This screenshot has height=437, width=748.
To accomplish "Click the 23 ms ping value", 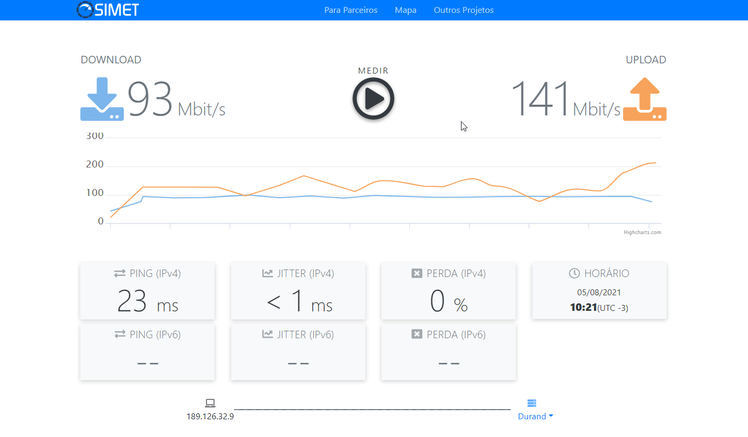I will [x=148, y=302].
